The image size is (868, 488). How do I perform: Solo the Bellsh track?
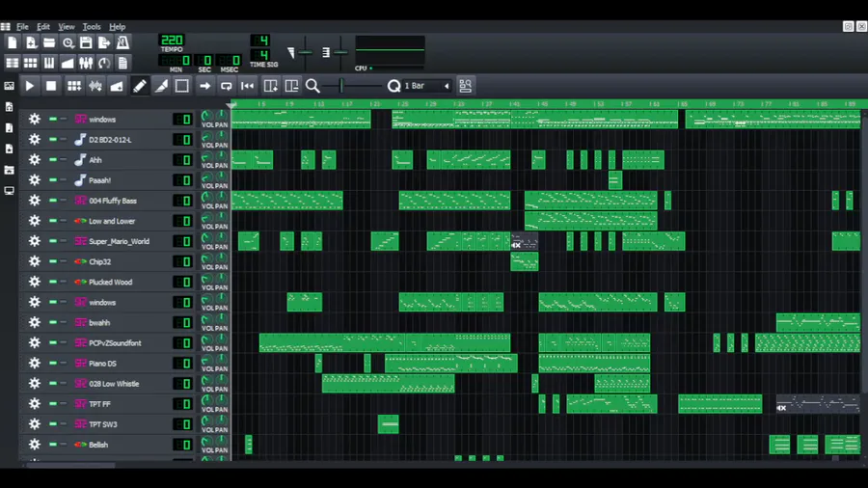tap(63, 445)
